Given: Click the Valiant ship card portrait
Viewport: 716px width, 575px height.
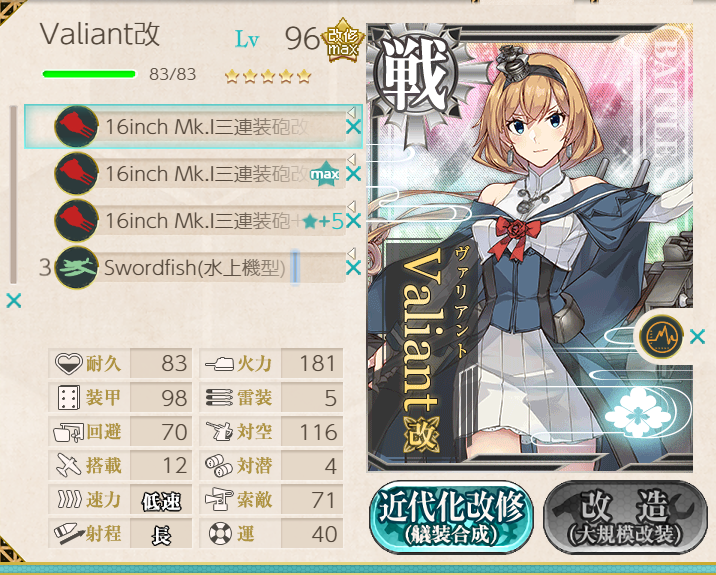Looking at the screenshot, I should pyautogui.click(x=530, y=247).
